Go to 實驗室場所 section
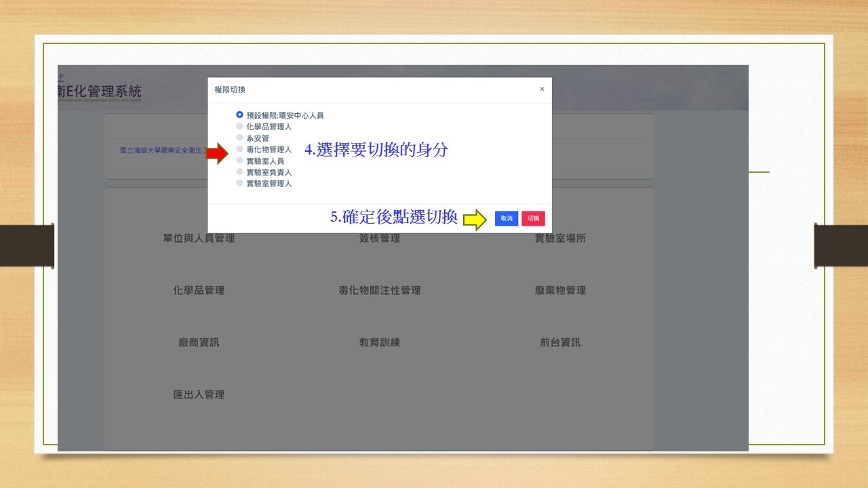868x488 pixels. (x=560, y=239)
